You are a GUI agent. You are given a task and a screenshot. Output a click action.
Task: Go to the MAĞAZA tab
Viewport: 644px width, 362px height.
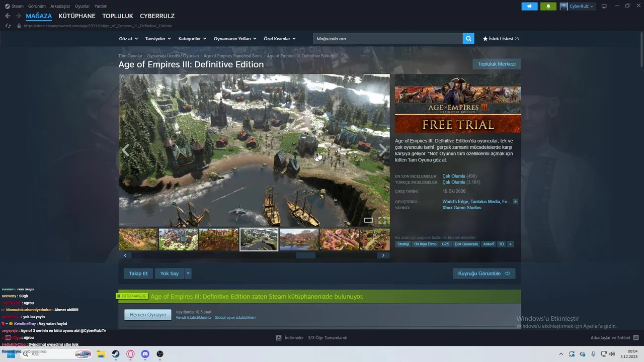39,16
